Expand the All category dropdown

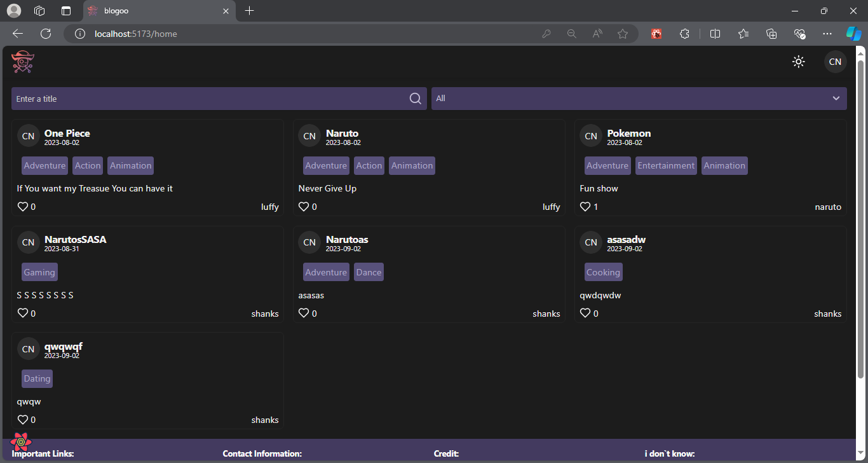(639, 99)
